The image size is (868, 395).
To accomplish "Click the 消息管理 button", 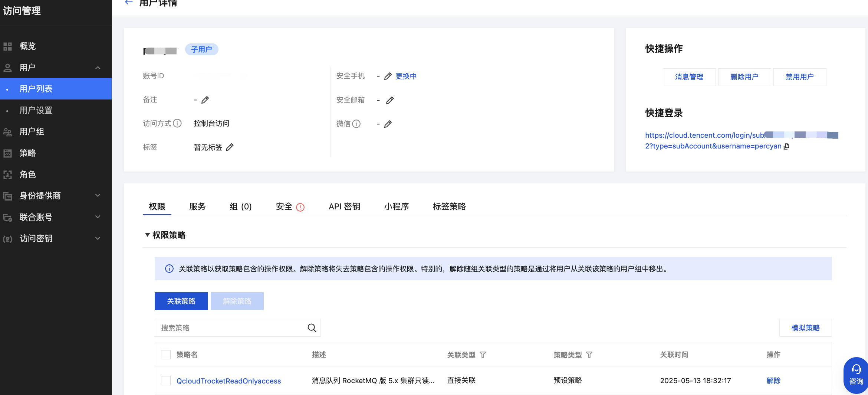I will pyautogui.click(x=689, y=77).
